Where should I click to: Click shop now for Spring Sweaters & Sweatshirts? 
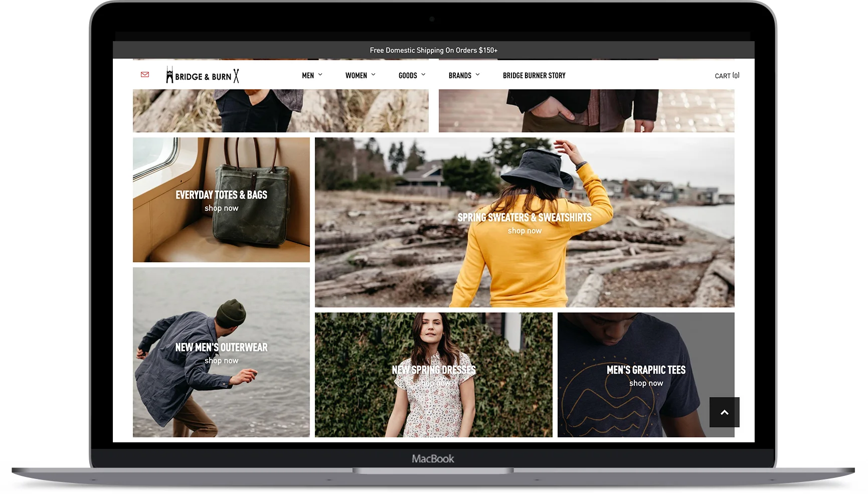click(x=524, y=231)
